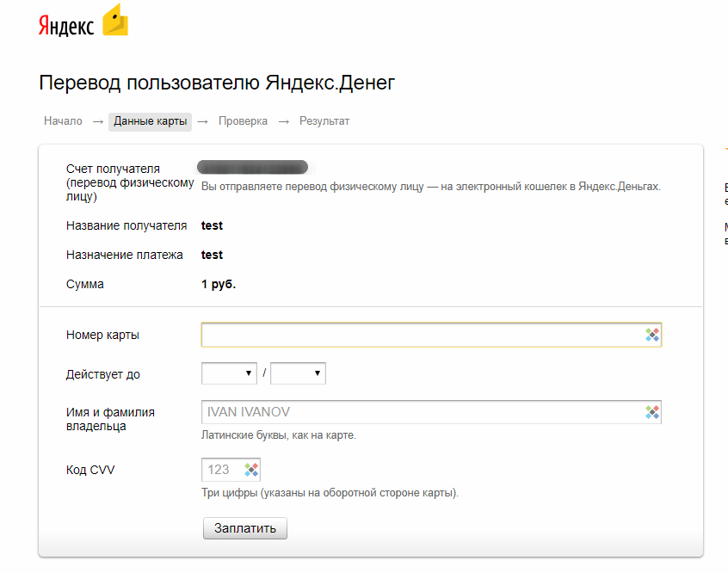Focus the Код CVV input field

231,470
